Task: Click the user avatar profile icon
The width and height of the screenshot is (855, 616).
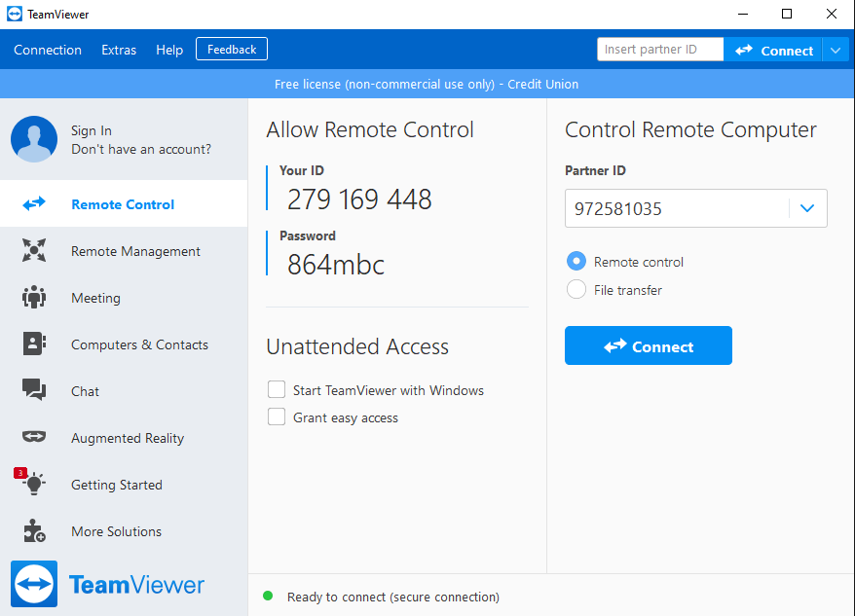Action: [34, 139]
